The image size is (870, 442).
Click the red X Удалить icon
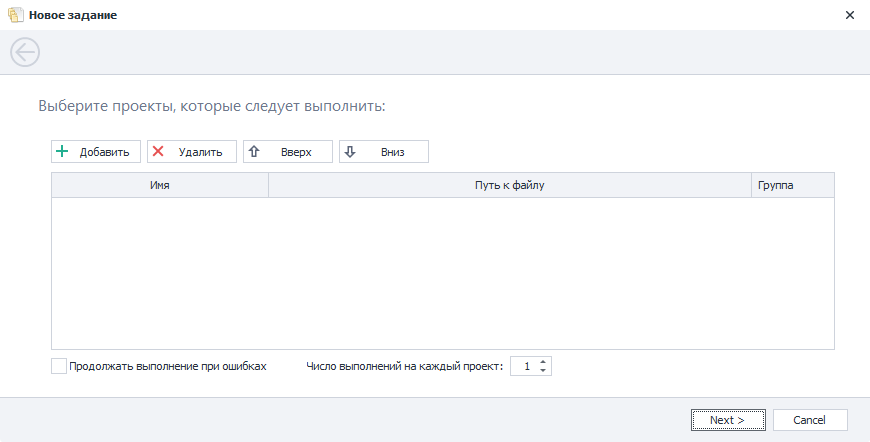(x=158, y=152)
